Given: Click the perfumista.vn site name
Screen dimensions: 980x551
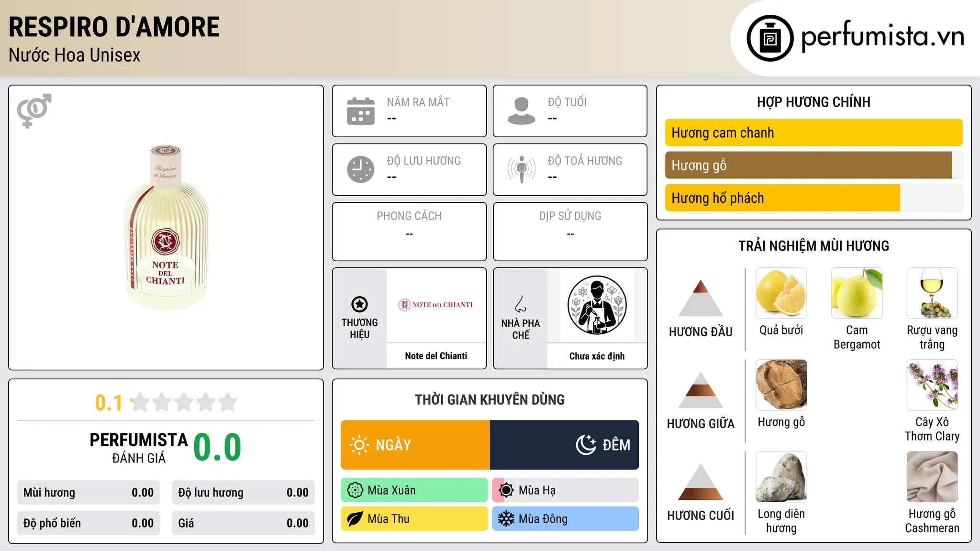Looking at the screenshot, I should [883, 36].
